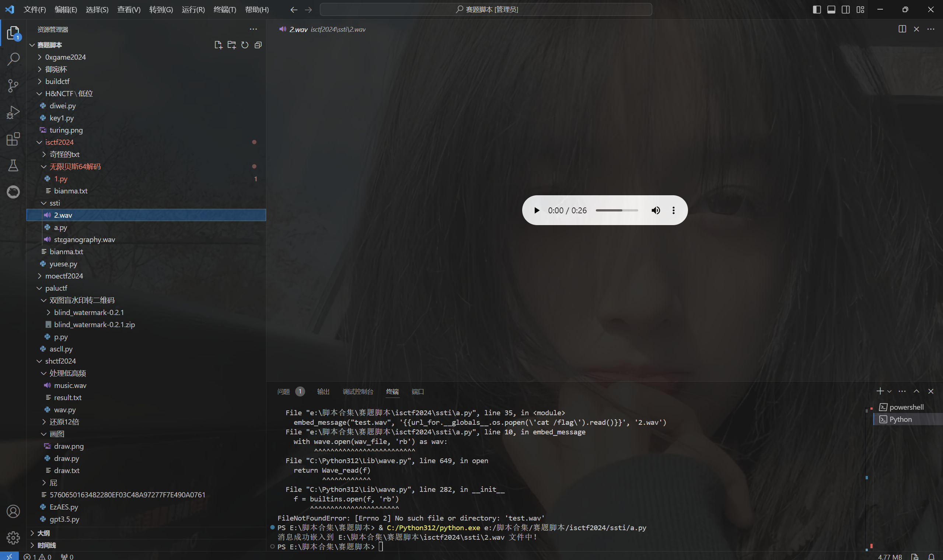Open audio player more options
The image size is (943, 560).
coord(674,210)
